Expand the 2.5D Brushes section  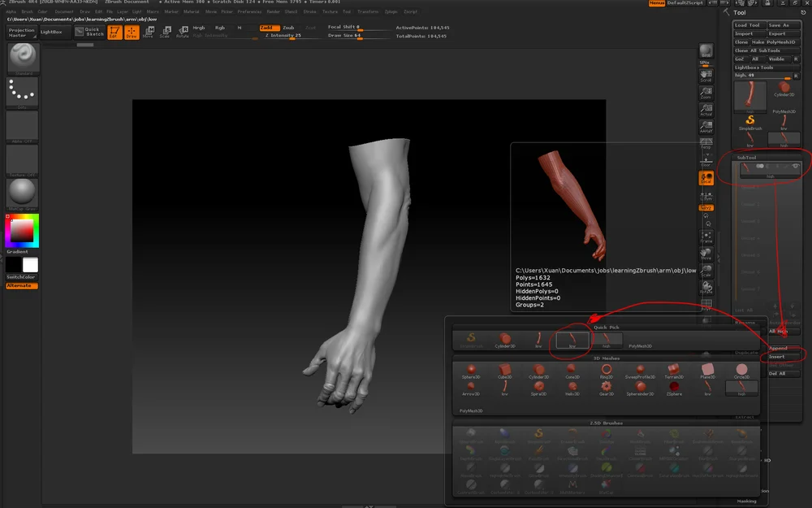tap(607, 423)
